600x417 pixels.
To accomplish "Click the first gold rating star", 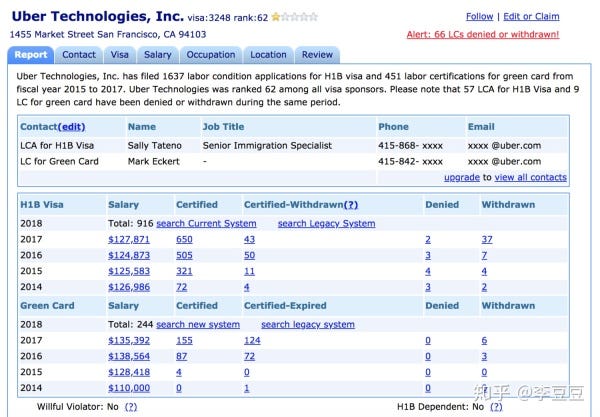I will (276, 17).
